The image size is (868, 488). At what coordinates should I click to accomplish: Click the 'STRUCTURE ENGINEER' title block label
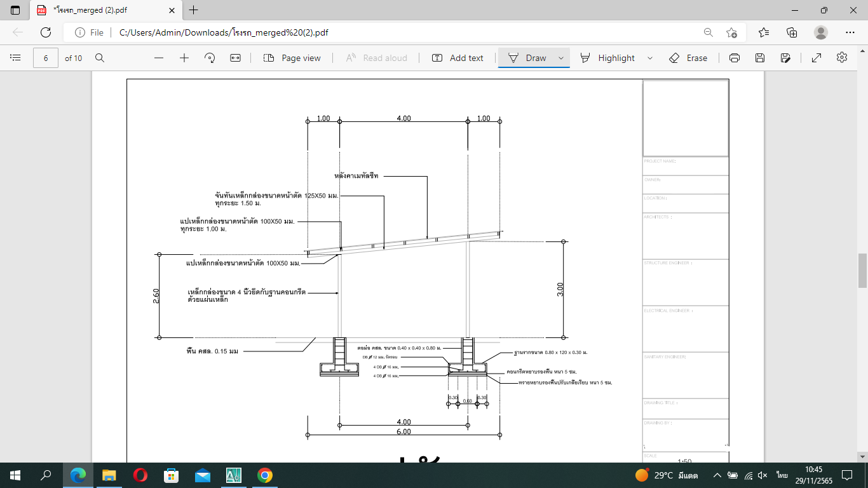668,263
